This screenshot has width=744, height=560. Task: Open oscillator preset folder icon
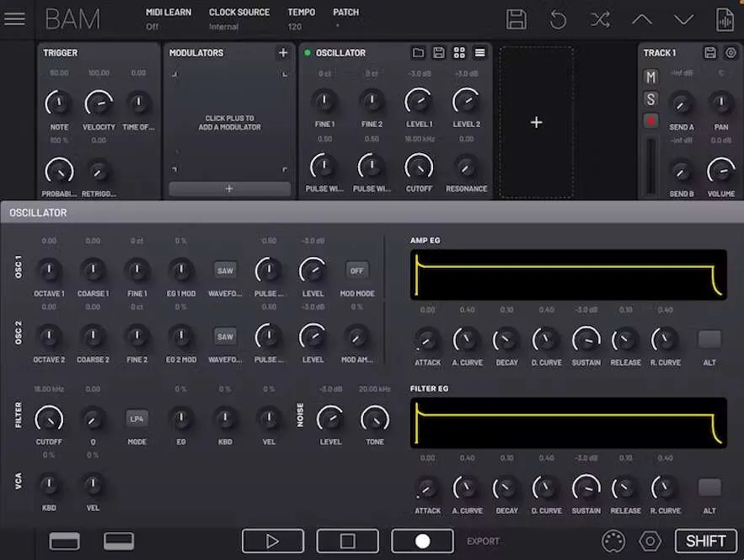tap(418, 53)
